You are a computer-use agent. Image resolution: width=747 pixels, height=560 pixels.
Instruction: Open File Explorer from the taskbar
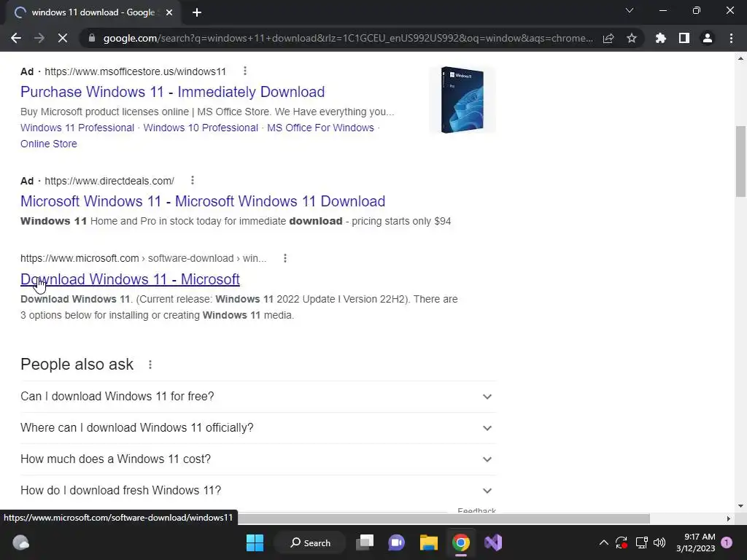point(428,542)
